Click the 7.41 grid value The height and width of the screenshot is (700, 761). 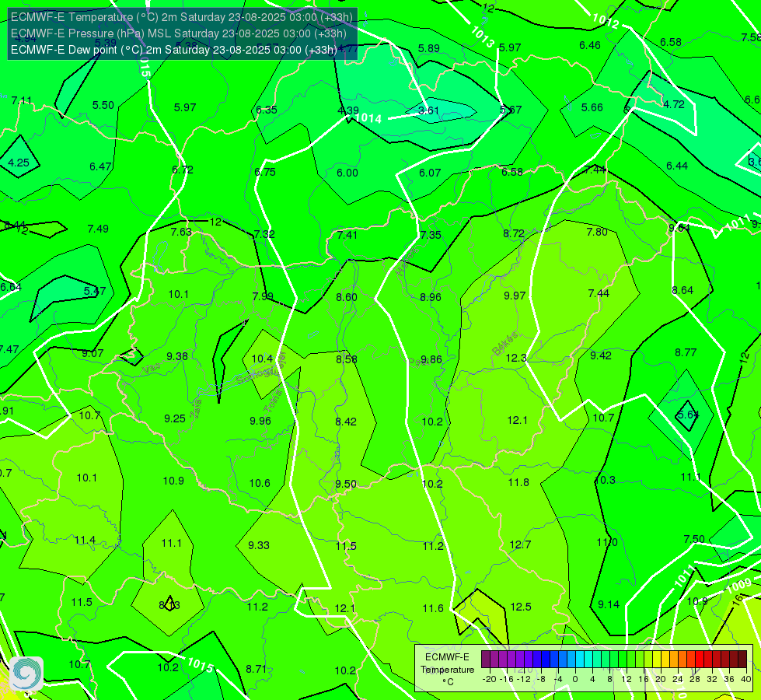click(347, 235)
